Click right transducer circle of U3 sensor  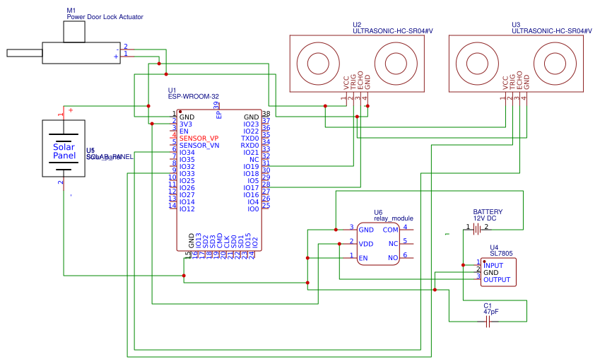tap(555, 63)
